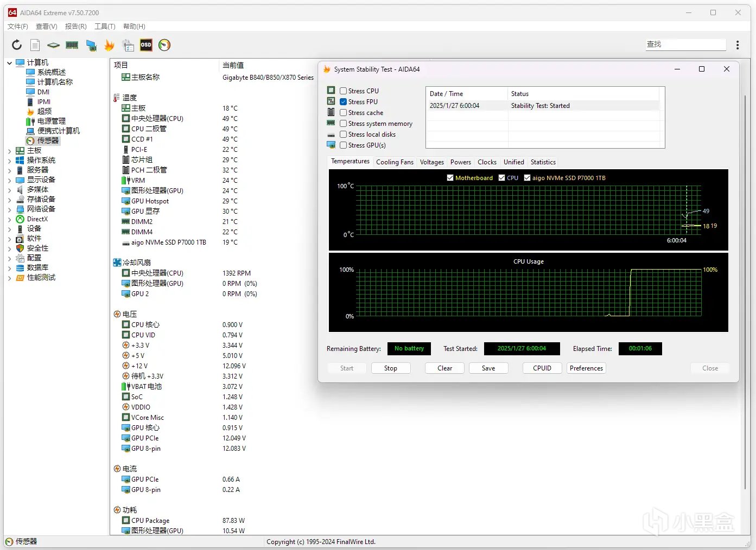756x550 pixels.
Task: Click the refresh icon in the toolbar
Action: pyautogui.click(x=17, y=45)
